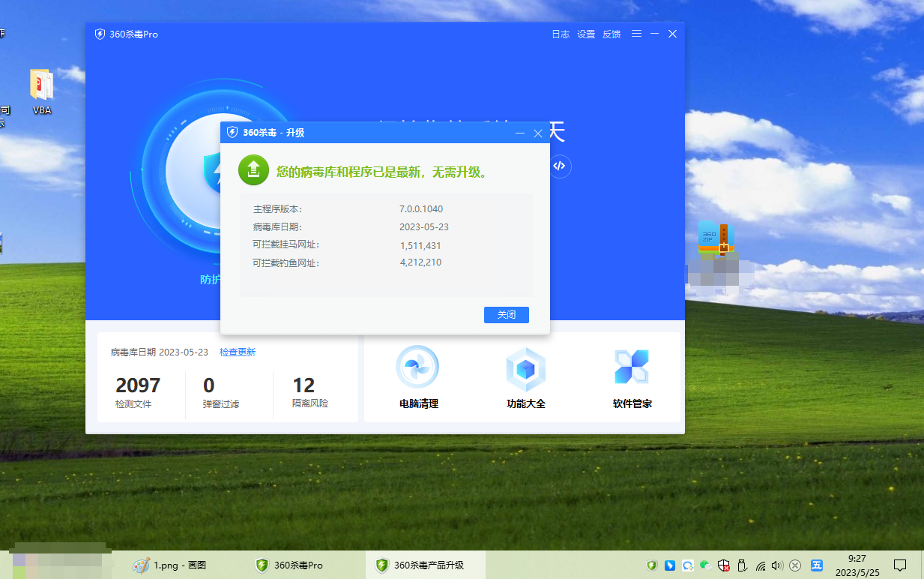Screen dimensions: 924x579
Task: Click 可拦截钓鱼网址 label
Action: pos(286,263)
